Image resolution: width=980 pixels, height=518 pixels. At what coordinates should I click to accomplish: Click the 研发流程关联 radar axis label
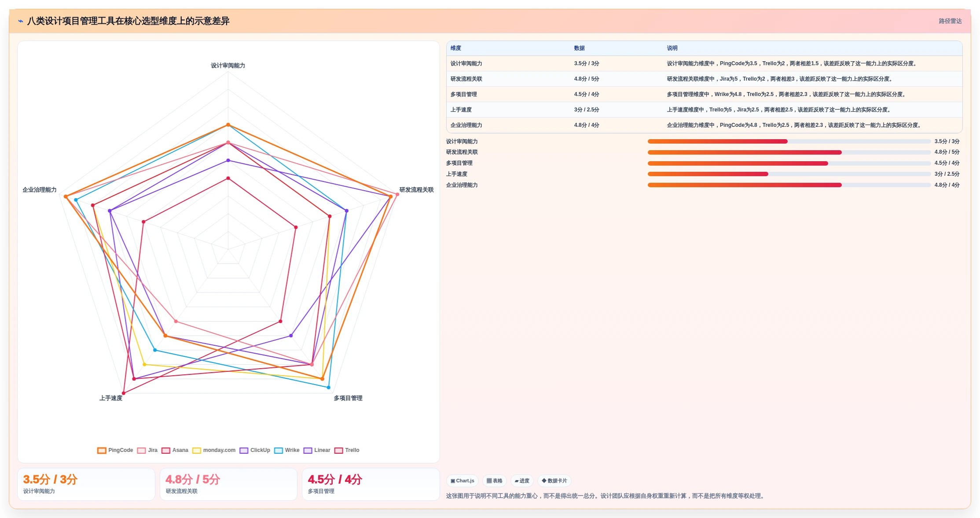(416, 190)
